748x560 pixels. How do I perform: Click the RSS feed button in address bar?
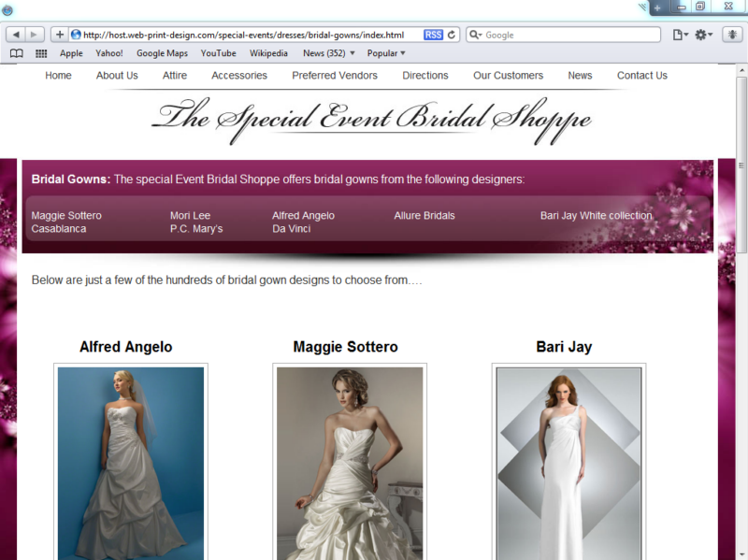[x=433, y=35]
